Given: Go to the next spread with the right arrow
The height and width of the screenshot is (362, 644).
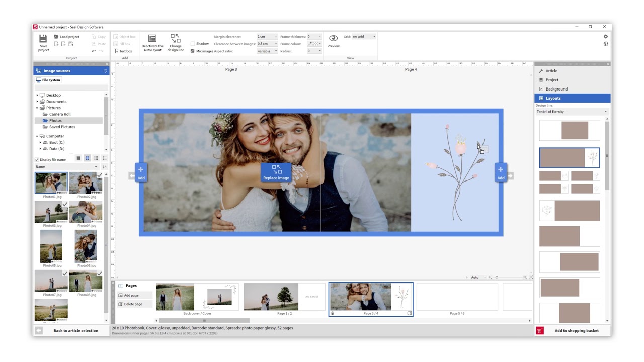Looking at the screenshot, I should click(x=510, y=176).
